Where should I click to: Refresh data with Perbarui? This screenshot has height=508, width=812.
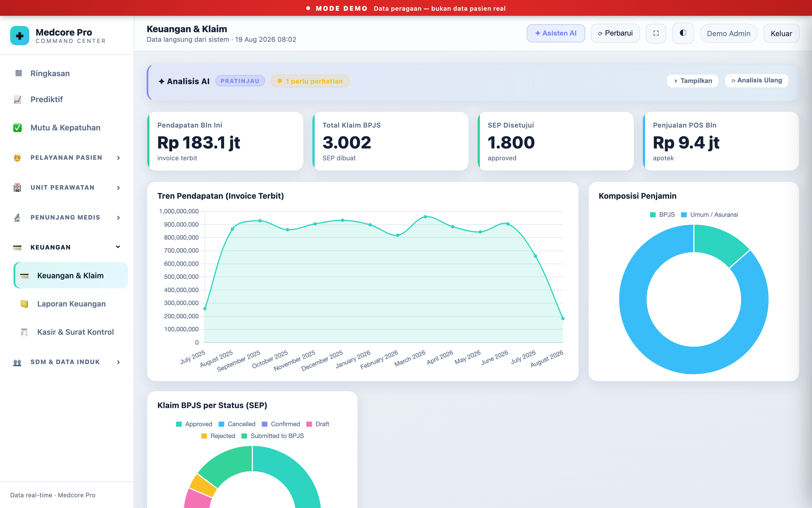(615, 33)
